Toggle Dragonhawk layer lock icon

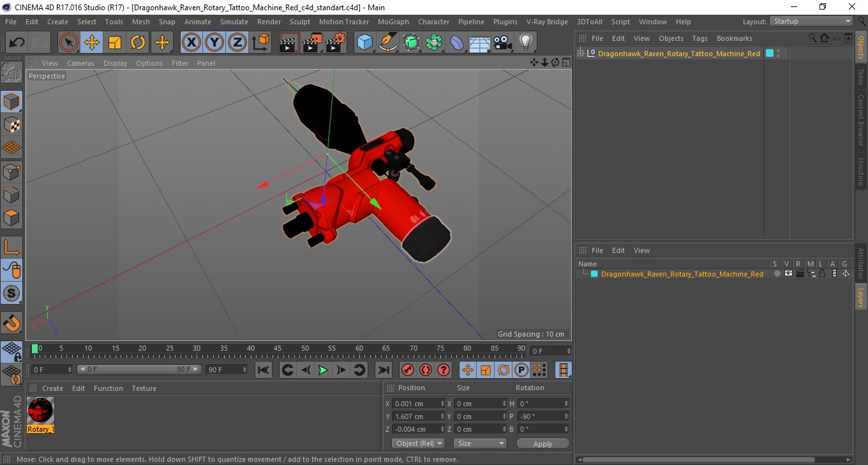[822, 273]
